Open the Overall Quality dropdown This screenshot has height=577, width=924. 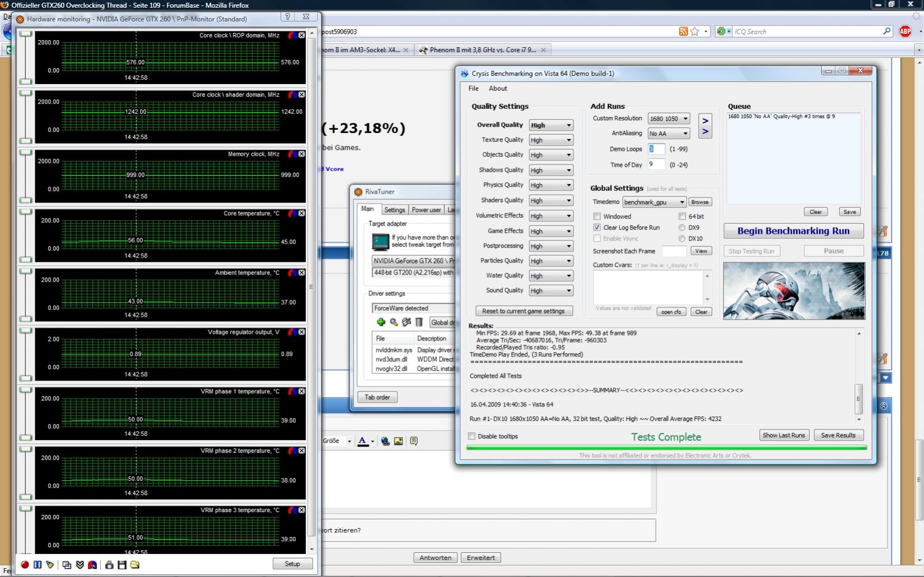click(x=551, y=125)
